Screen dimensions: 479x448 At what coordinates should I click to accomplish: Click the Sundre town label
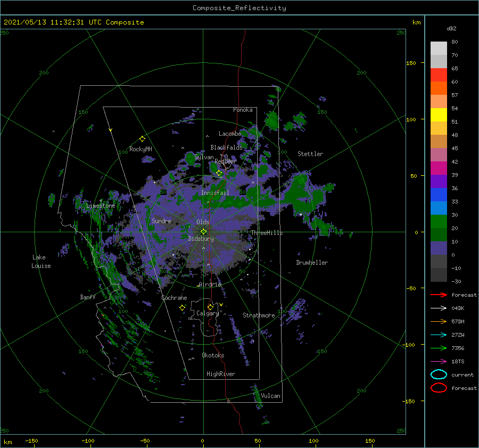(x=161, y=221)
